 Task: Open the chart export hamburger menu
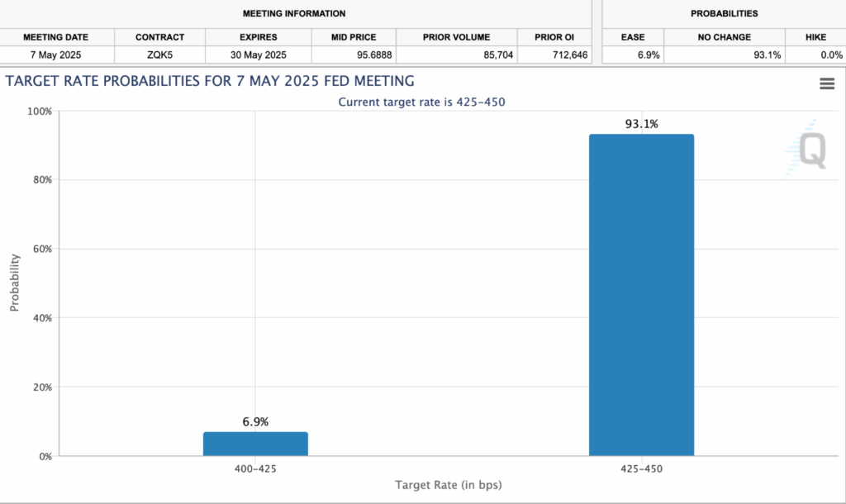click(827, 83)
